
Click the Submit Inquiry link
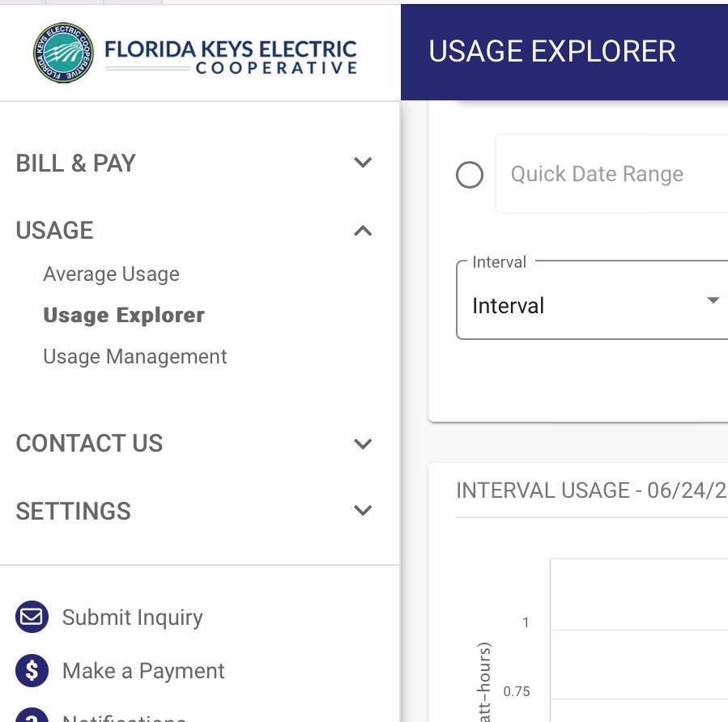click(x=132, y=618)
